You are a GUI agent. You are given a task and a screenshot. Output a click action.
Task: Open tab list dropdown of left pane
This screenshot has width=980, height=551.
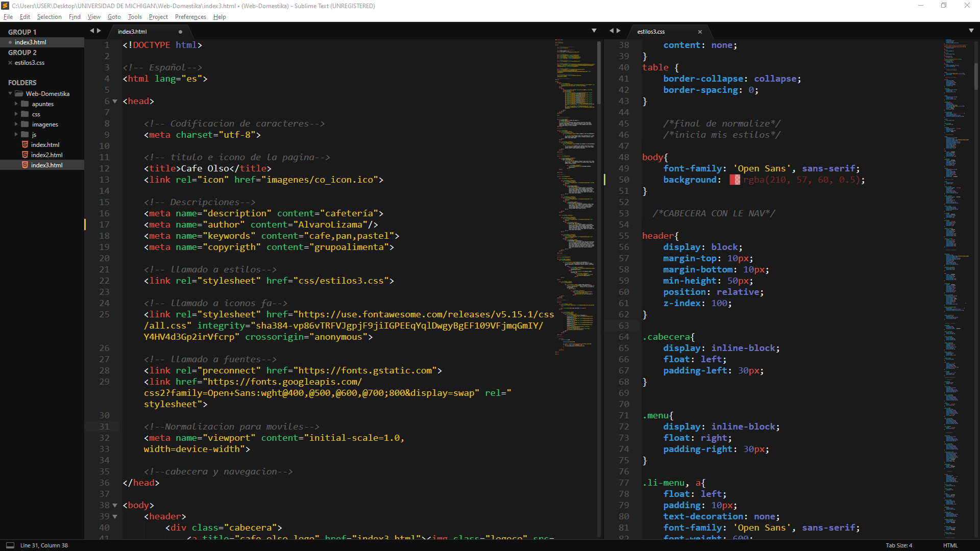point(594,31)
